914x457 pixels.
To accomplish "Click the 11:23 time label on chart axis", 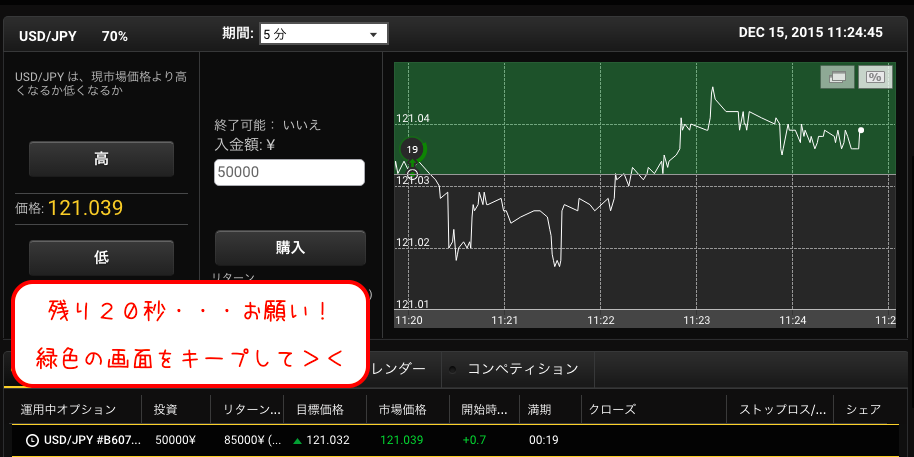I will 697,320.
